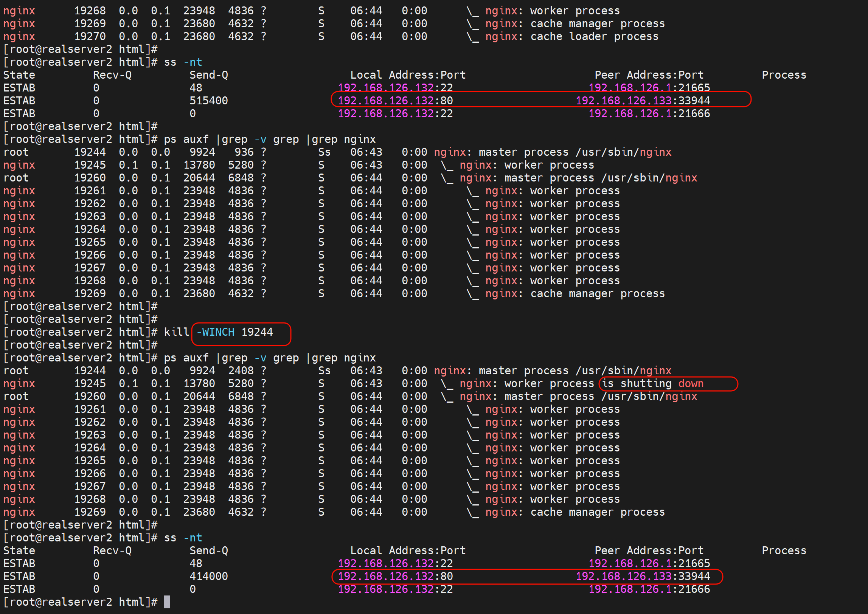Click the cache loader process line
868x614 pixels.
point(594,37)
